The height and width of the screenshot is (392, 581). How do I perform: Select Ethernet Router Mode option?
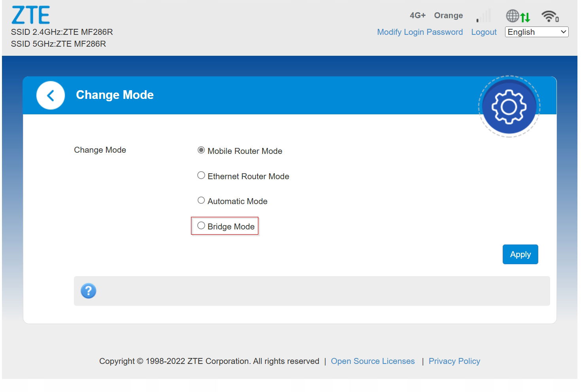coord(201,175)
